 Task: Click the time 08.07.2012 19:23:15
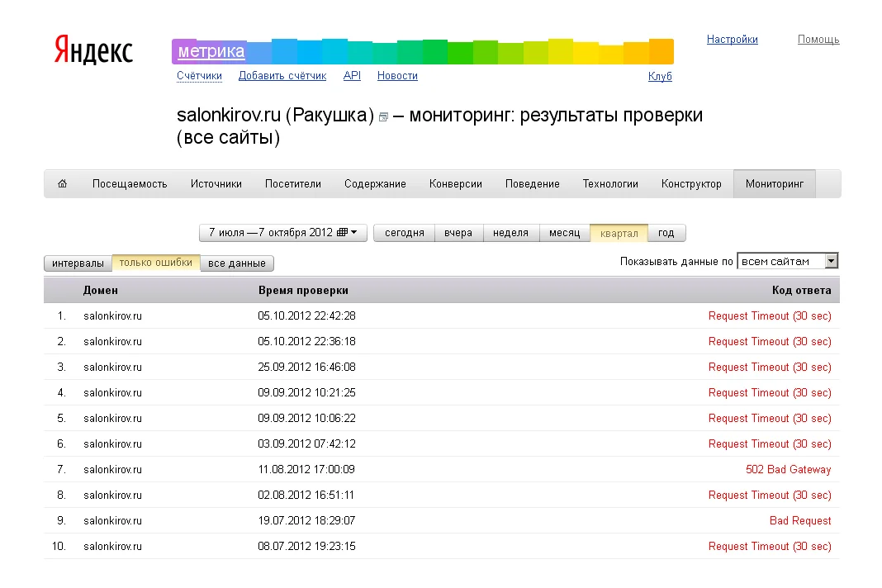pyautogui.click(x=306, y=547)
